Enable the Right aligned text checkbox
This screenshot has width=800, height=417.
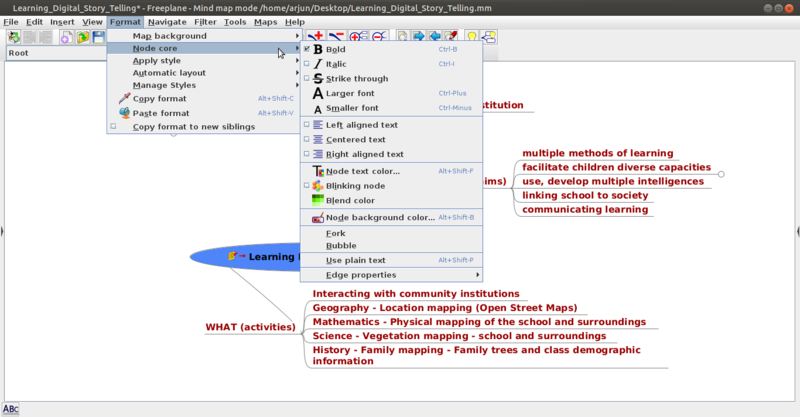tap(307, 154)
